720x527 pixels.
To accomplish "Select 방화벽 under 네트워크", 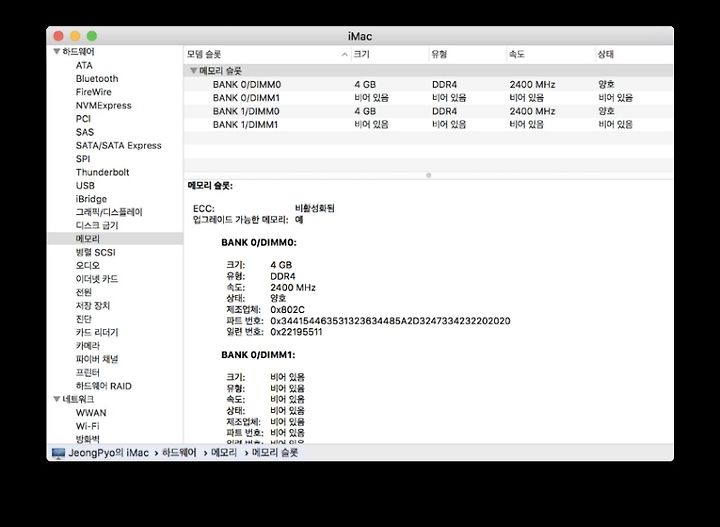I will 87,439.
